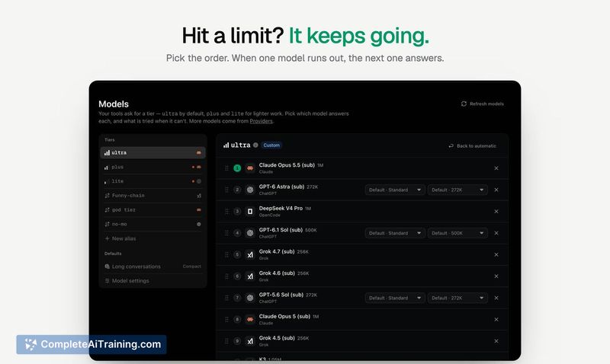Click the Claude icon on Claude Opus 5 row
Screen dimensions: 610x364
250,319
